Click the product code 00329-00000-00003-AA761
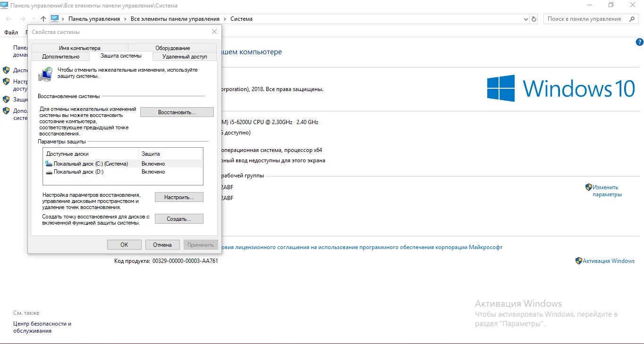The image size is (644, 344). [x=185, y=260]
